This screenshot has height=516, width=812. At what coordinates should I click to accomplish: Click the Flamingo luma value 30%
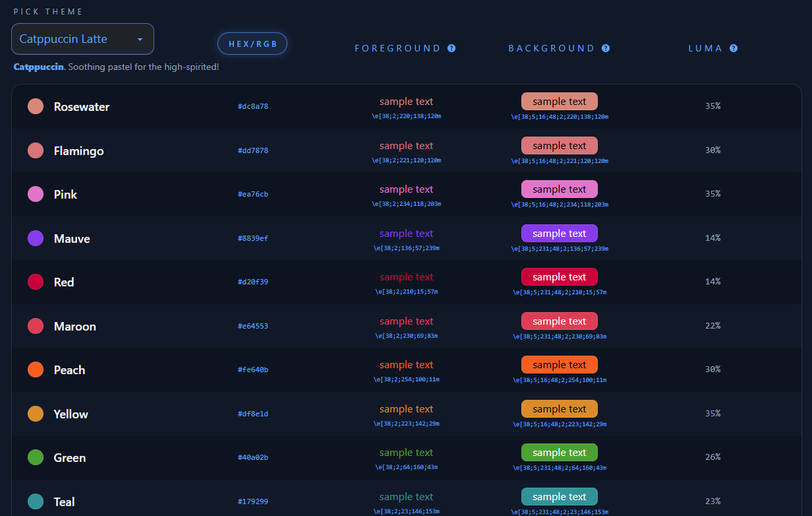click(x=713, y=150)
